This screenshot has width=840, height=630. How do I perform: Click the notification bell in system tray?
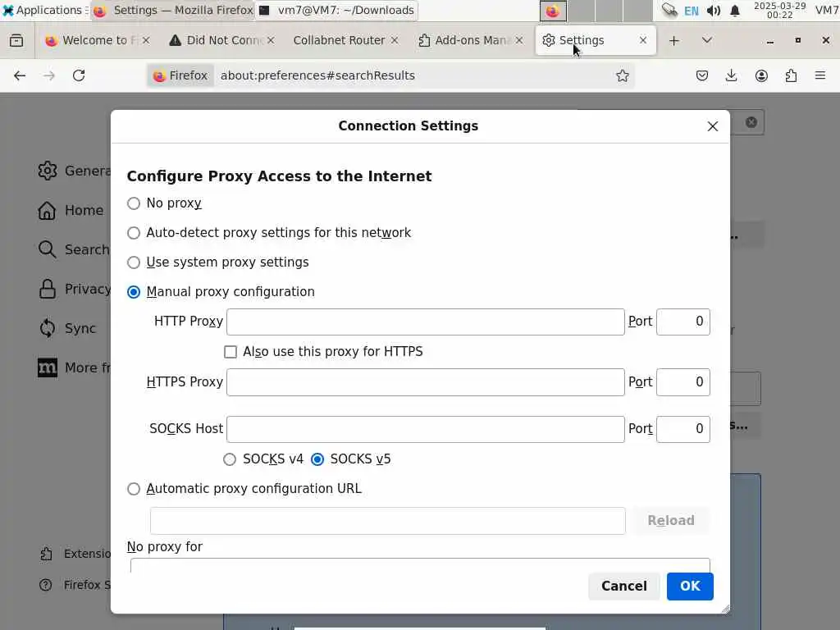(x=735, y=11)
